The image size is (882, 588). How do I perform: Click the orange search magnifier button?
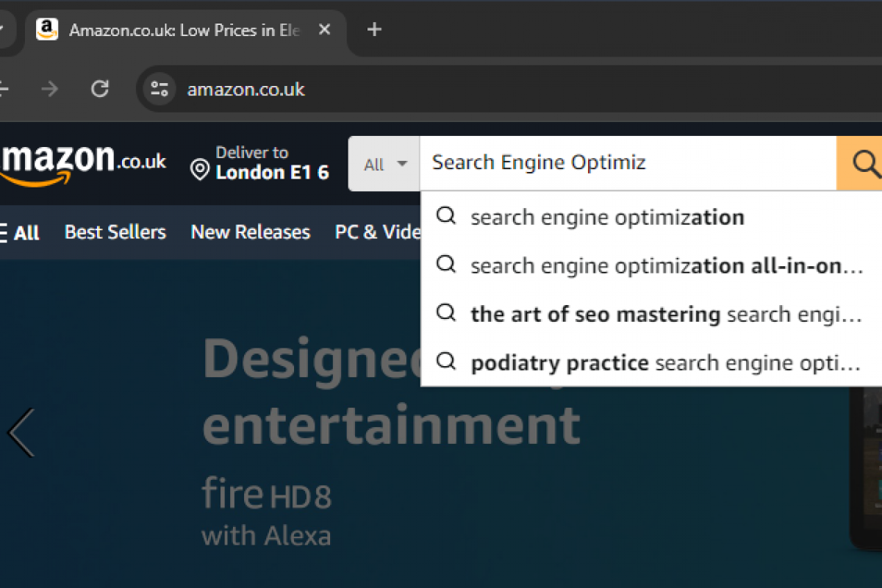(x=860, y=163)
